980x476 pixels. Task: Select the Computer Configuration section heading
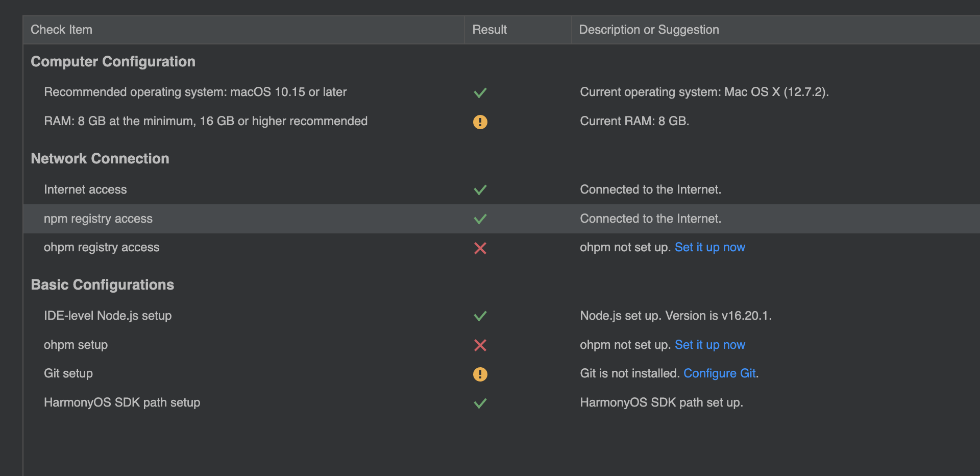tap(113, 61)
